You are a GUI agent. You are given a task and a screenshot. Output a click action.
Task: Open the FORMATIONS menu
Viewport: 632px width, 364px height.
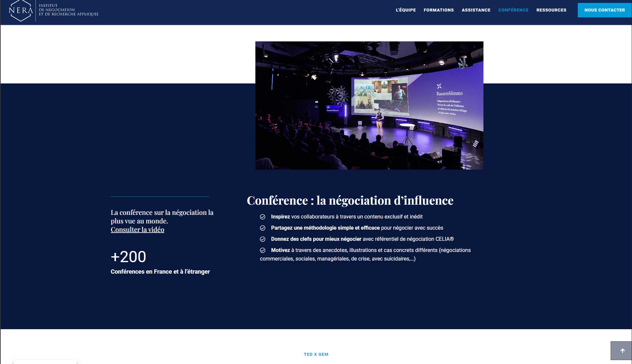point(438,10)
